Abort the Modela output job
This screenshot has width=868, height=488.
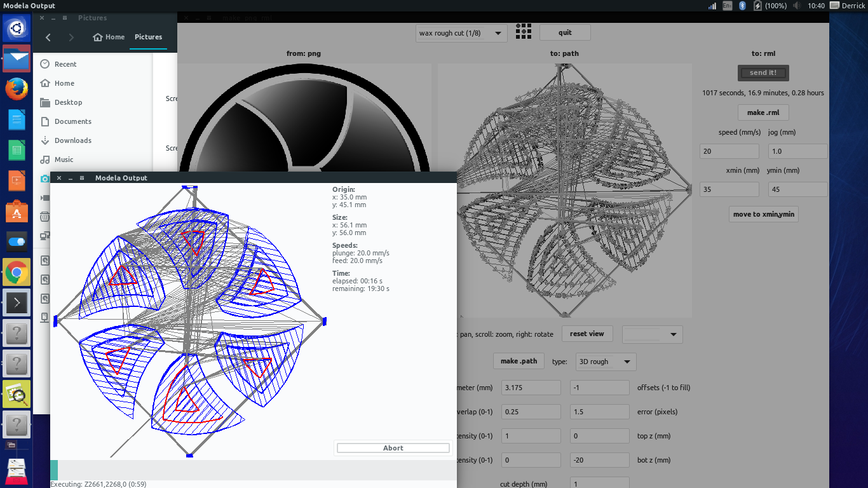tap(393, 448)
